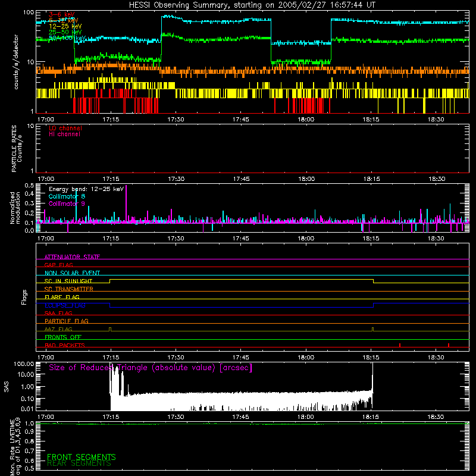476x476 pixels.
Task: Click the Normalized modulation axis label
Action: (15, 208)
